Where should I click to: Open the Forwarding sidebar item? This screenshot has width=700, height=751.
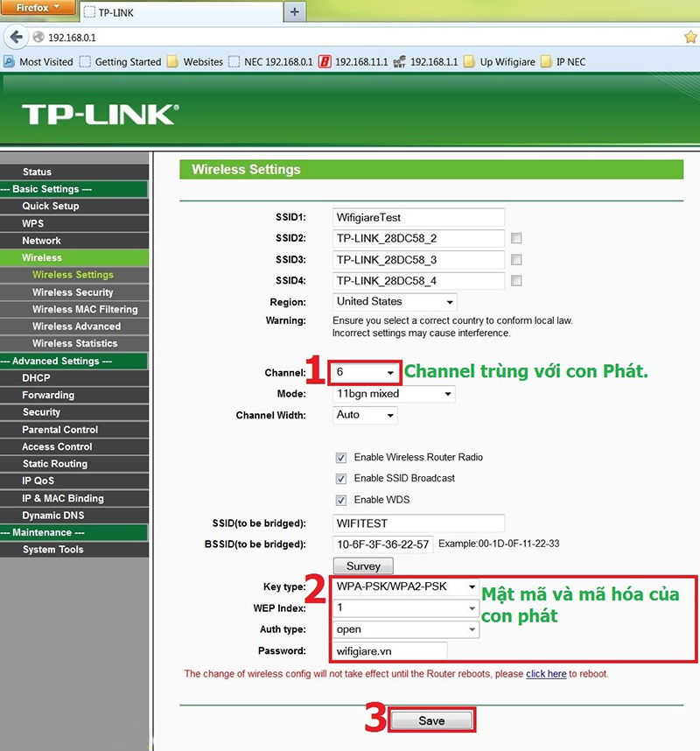point(74,395)
